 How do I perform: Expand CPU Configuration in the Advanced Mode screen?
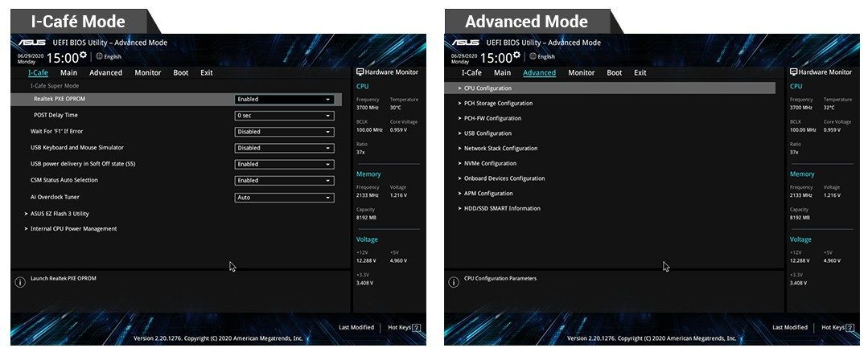(x=610, y=88)
